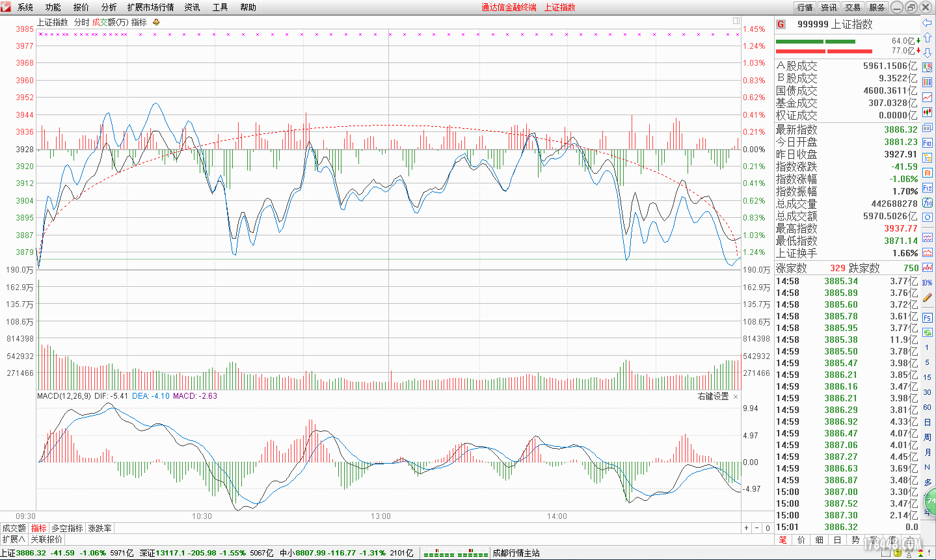The height and width of the screenshot is (560, 936).
Task: Switch to the 成交额 tab below chart
Action: click(x=14, y=528)
